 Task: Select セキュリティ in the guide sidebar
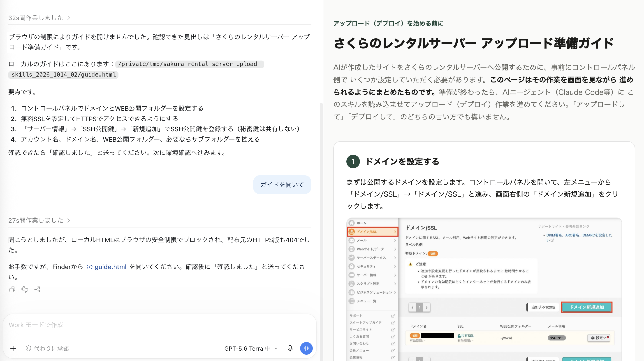click(x=373, y=266)
